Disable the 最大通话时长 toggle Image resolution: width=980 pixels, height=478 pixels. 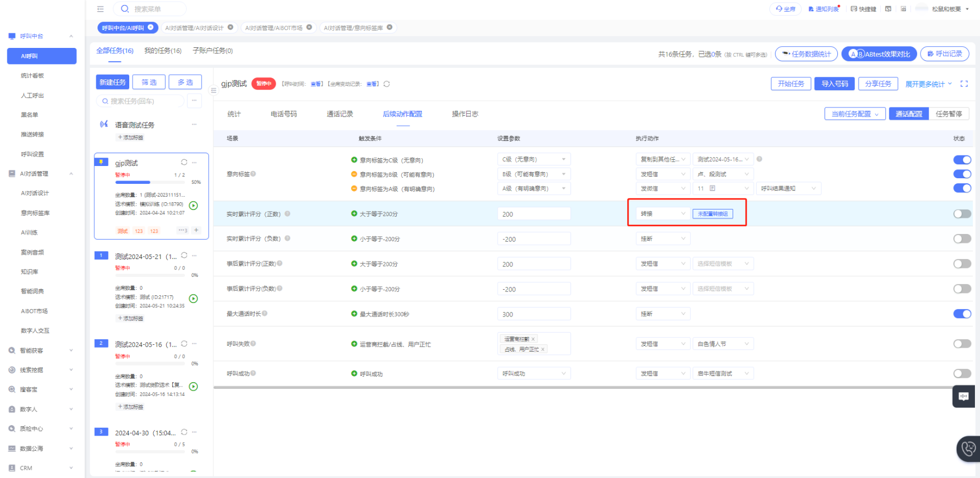click(962, 314)
